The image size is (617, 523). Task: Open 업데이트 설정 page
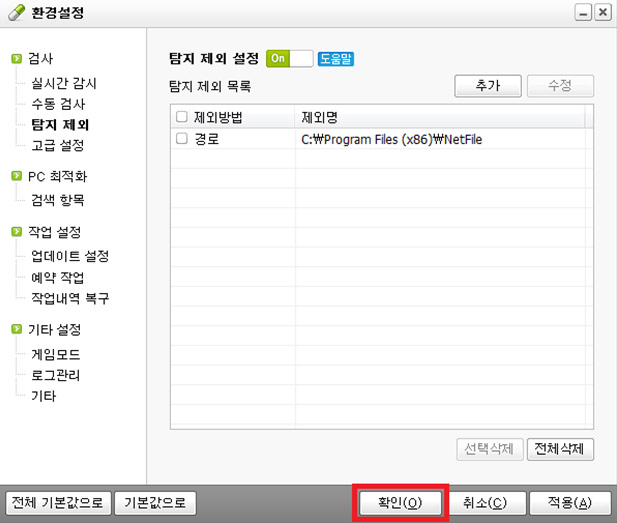(x=70, y=256)
